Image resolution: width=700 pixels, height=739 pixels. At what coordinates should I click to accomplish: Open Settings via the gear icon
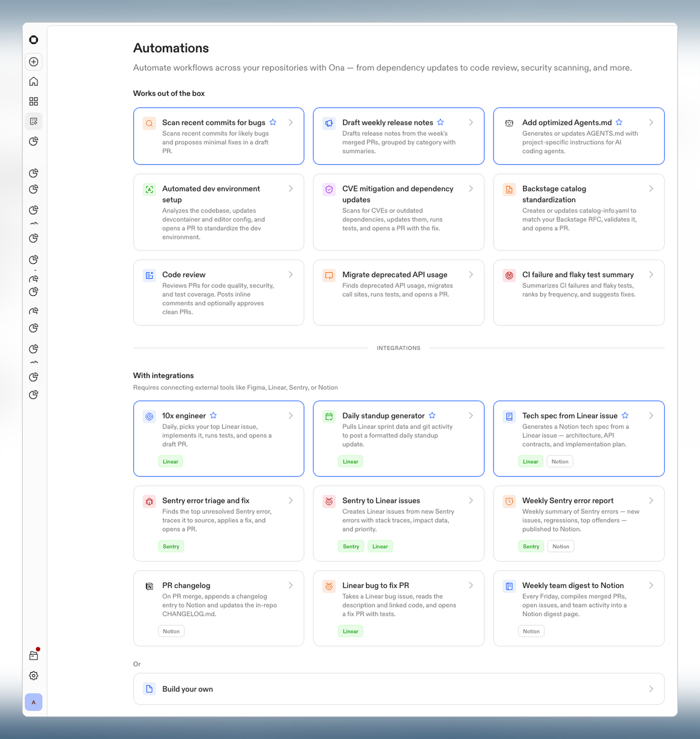(x=34, y=675)
